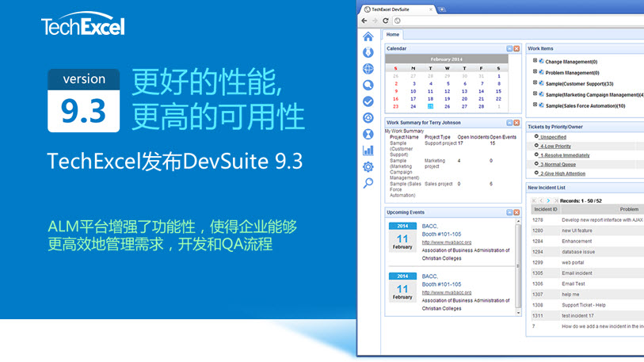This screenshot has height=362, width=644.
Task: Expand the Sample(Marketing Campaign Management) node
Action: 535,93
